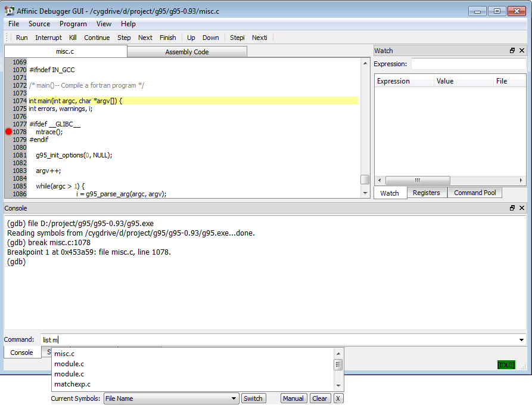Image resolution: width=532 pixels, height=405 pixels.
Task: Kill the program via toolbar
Action: point(73,38)
